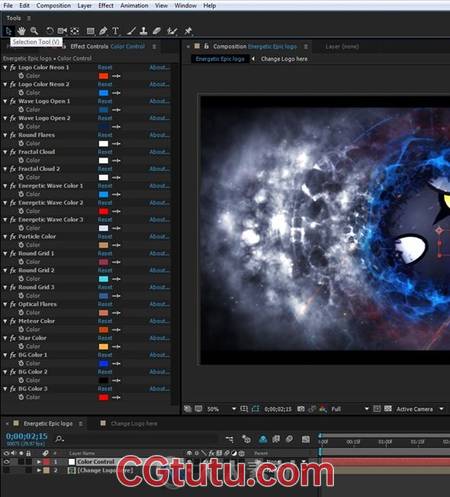
Task: Click Reset for Logo Color Neon 1
Action: [x=105, y=67]
